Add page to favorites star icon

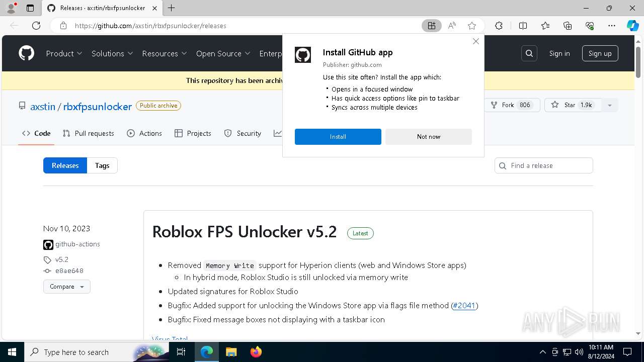[x=471, y=26]
